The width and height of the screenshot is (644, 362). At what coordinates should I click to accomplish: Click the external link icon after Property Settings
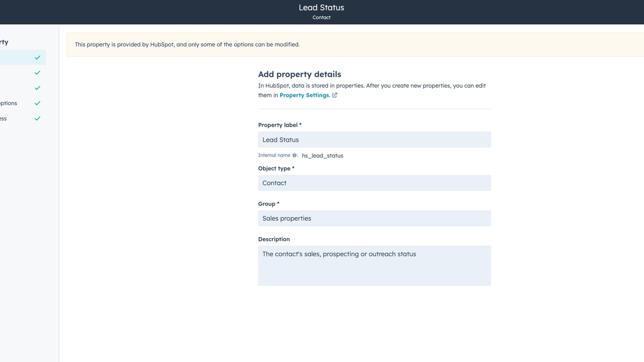tap(334, 95)
